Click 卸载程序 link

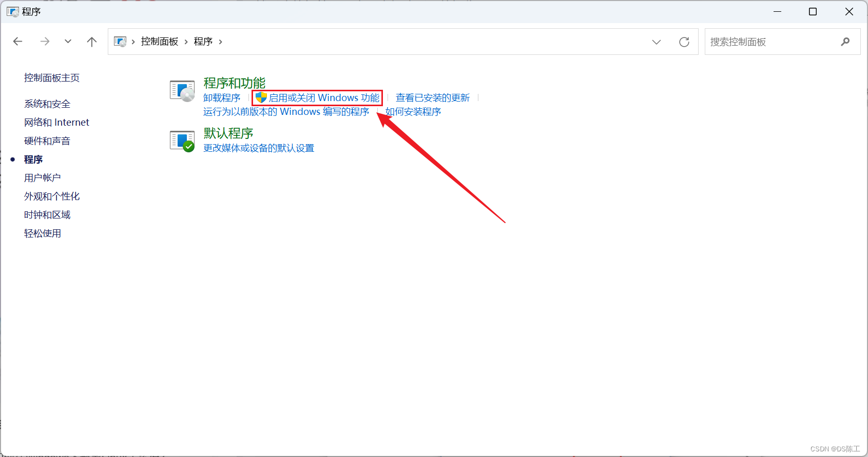[222, 98]
